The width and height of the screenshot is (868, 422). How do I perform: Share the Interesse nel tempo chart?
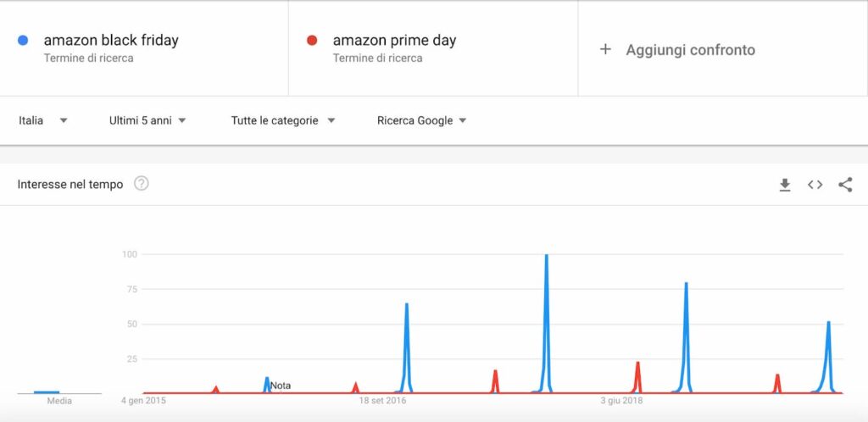coord(845,185)
